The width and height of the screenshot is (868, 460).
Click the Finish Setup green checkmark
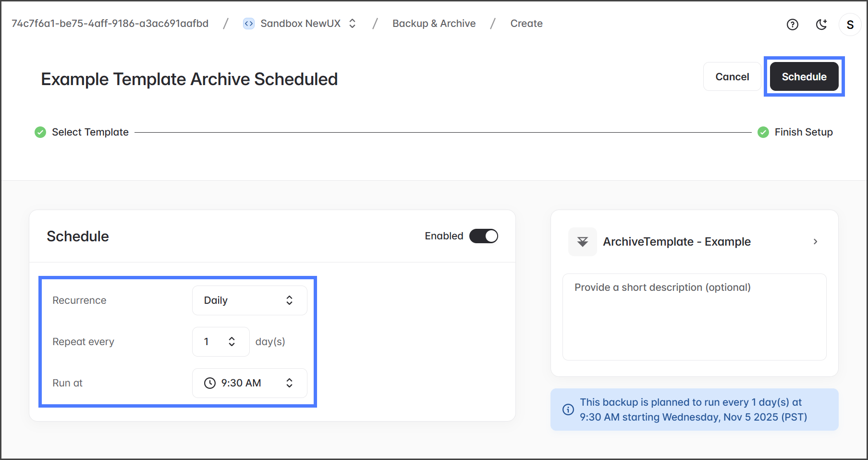(x=763, y=132)
